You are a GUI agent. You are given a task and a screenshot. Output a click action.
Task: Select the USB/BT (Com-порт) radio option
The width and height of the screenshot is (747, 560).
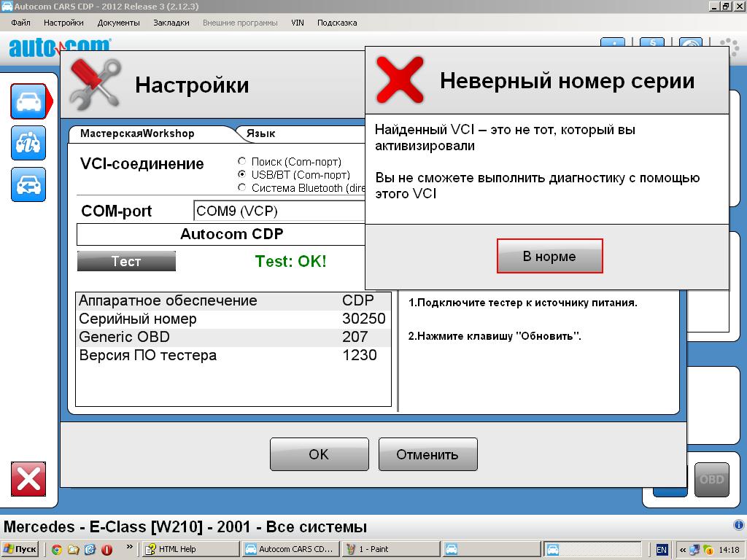pyautogui.click(x=242, y=174)
